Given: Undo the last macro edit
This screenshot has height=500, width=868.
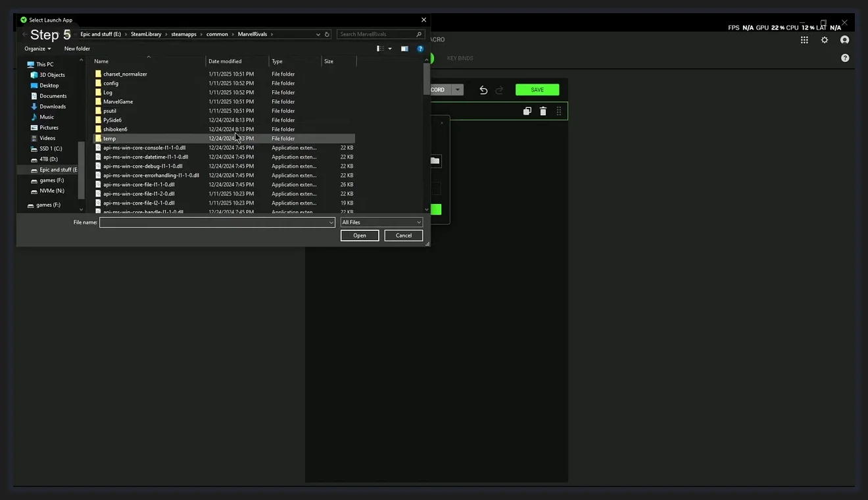Looking at the screenshot, I should [483, 89].
